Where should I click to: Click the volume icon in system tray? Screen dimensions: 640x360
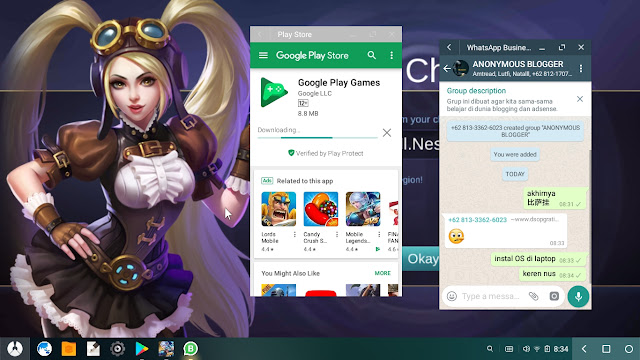pyautogui.click(x=527, y=349)
